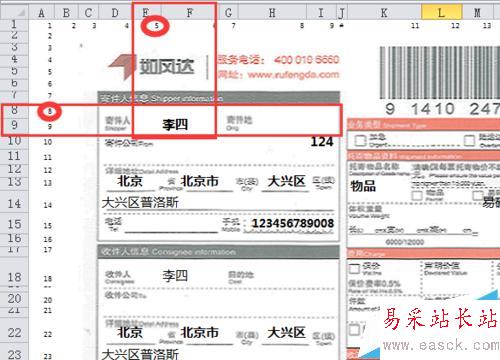500x360 pixels.
Task: Select row header 15
Action: (14, 224)
